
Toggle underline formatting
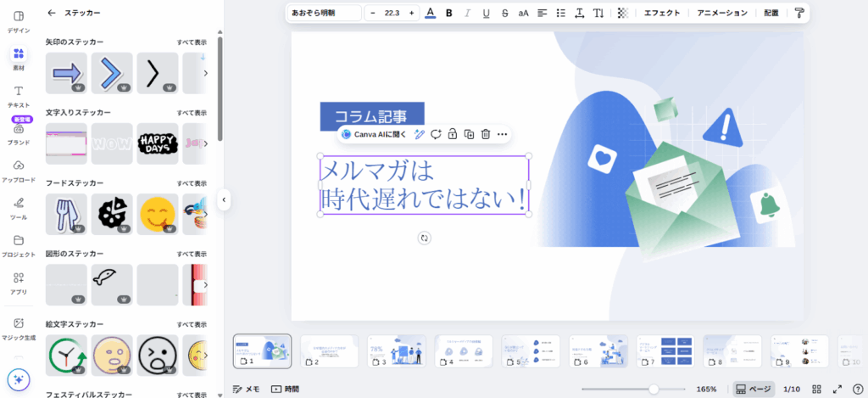tap(486, 13)
